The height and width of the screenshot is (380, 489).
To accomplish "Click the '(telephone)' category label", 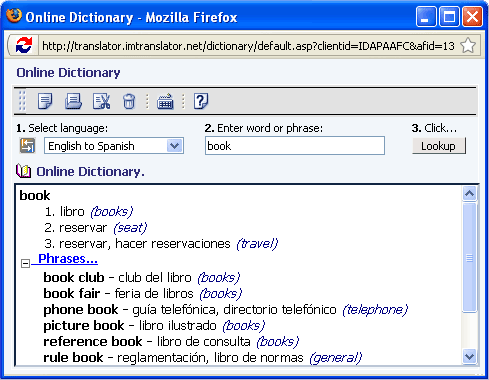I will [x=375, y=310].
